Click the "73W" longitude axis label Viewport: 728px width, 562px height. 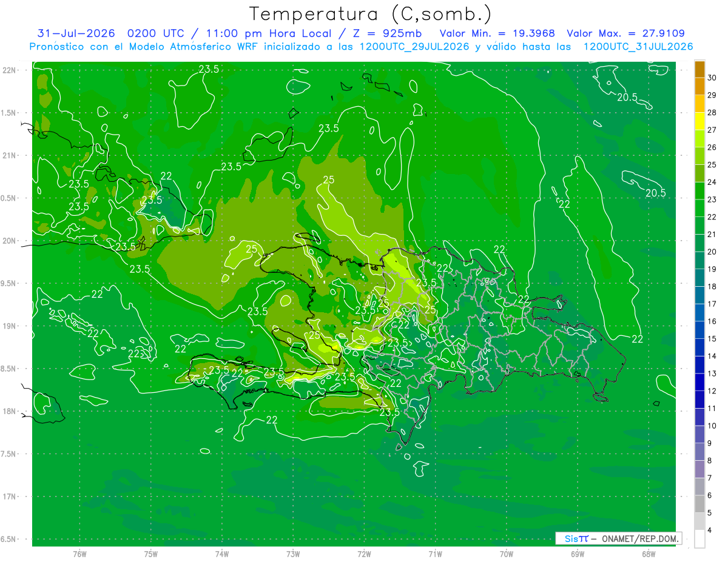[293, 554]
